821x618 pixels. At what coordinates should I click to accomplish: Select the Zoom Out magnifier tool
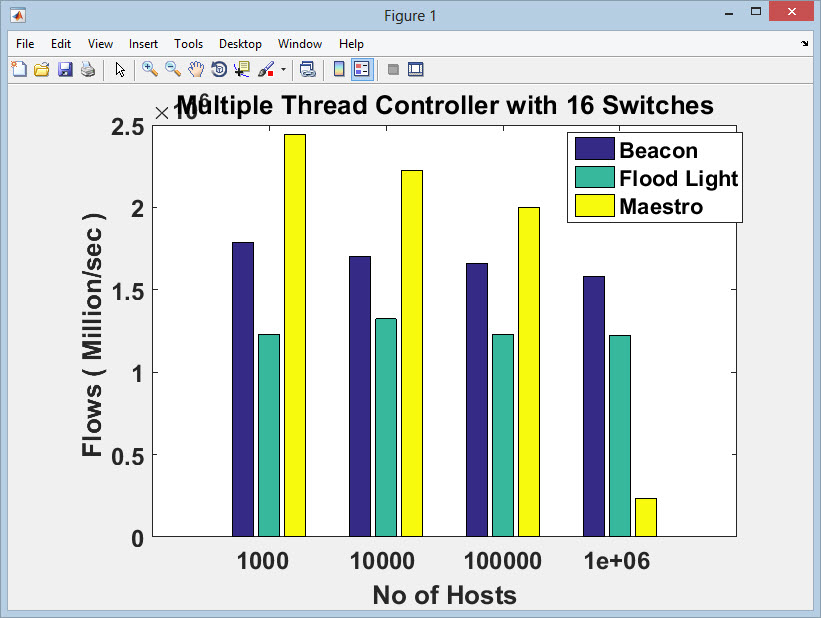[x=173, y=69]
